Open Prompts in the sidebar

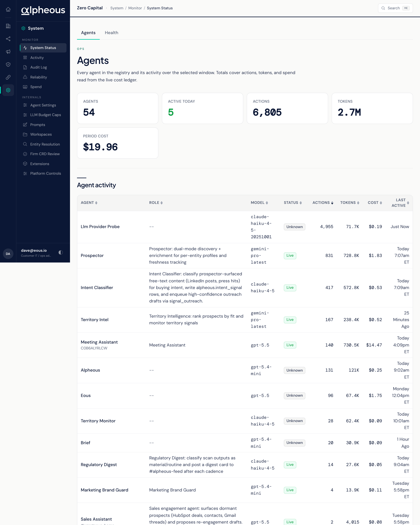tap(43, 125)
